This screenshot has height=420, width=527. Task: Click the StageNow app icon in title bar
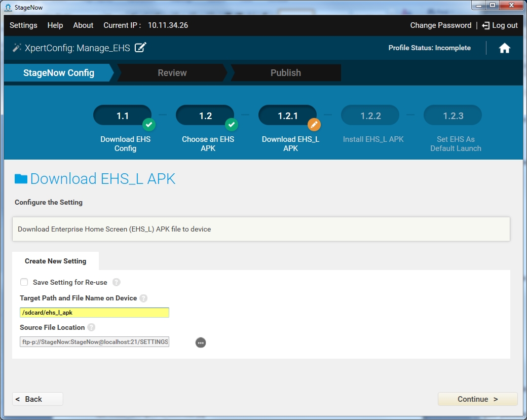(8, 7)
